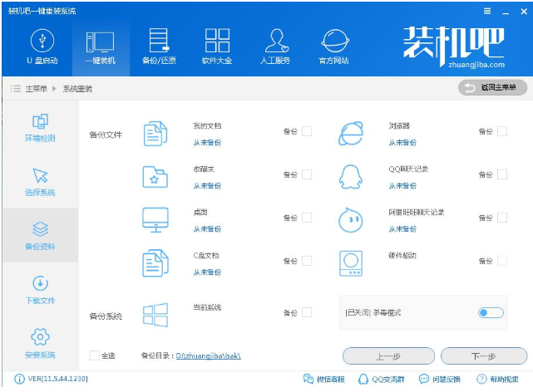Check backup box for 我的文档

(307, 131)
